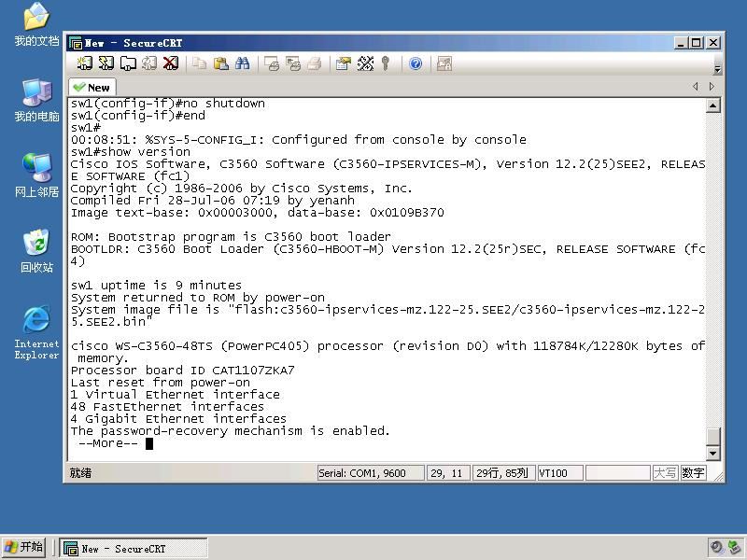Open Help with the blue question icon
Image resolution: width=747 pixels, height=560 pixels.
click(x=416, y=63)
